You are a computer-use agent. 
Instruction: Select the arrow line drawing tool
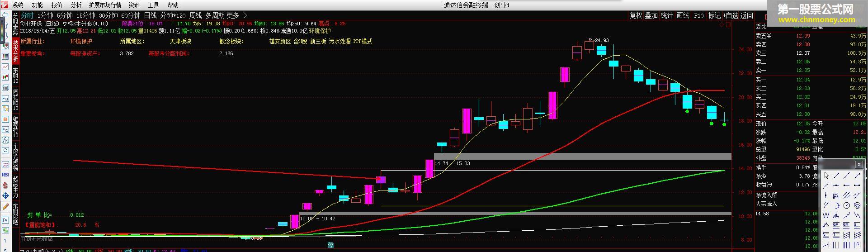tap(857, 175)
